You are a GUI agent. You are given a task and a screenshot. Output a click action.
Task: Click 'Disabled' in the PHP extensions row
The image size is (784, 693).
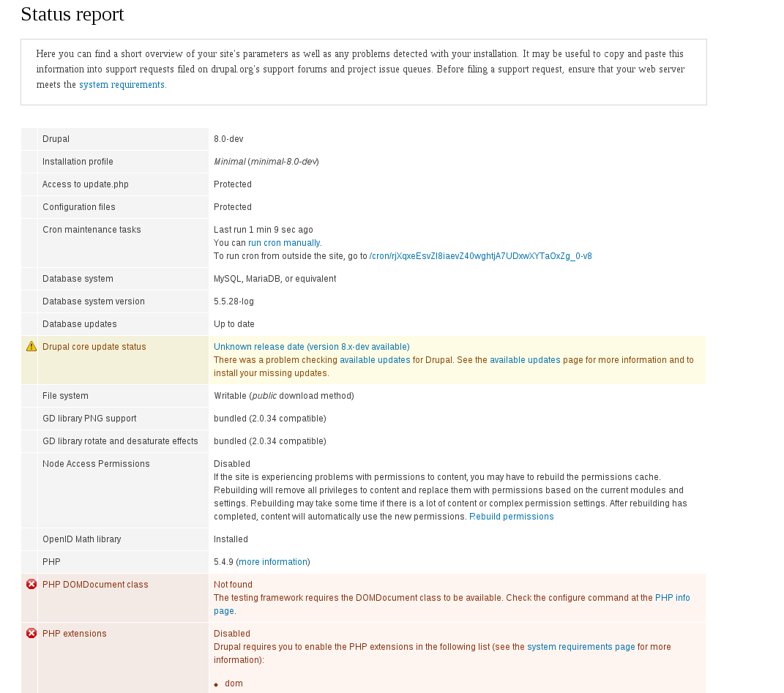coord(232,633)
